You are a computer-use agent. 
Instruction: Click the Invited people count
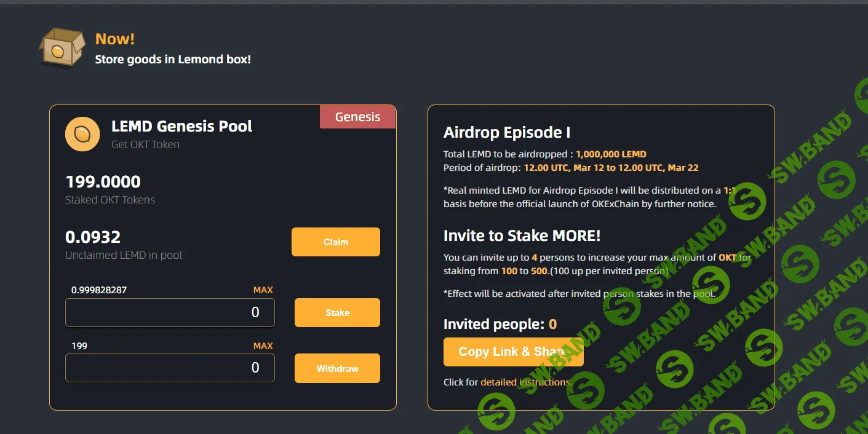[552, 325]
